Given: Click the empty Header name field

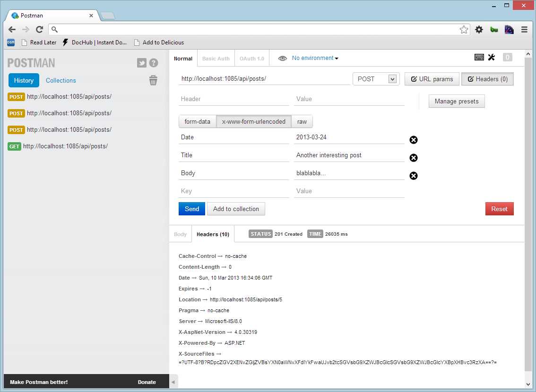Looking at the screenshot, I should click(x=234, y=99).
